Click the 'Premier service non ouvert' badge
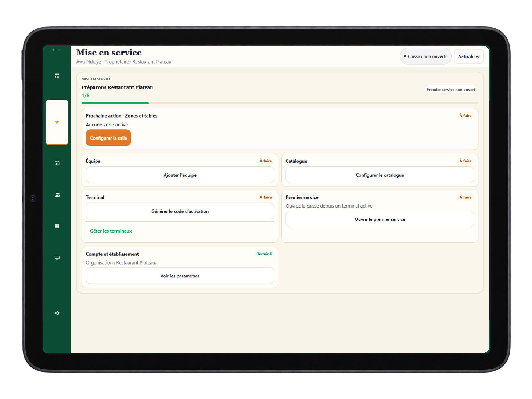The height and width of the screenshot is (399, 532). pyautogui.click(x=451, y=90)
